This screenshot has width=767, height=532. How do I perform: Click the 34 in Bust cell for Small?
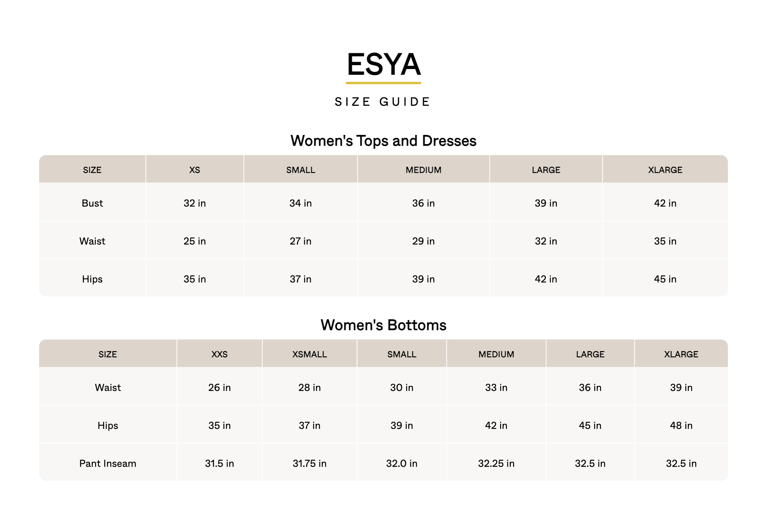click(300, 203)
